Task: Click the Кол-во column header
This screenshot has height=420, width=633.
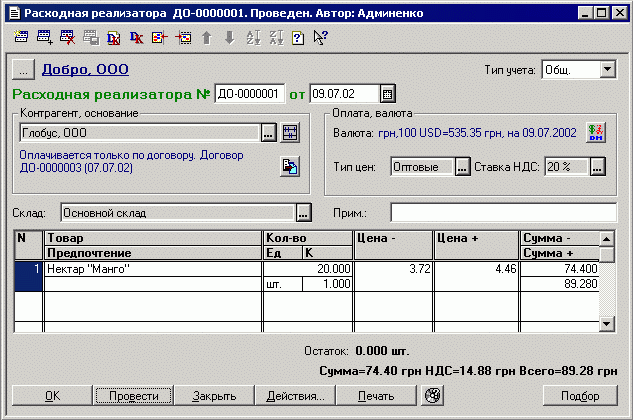Action: tap(308, 238)
